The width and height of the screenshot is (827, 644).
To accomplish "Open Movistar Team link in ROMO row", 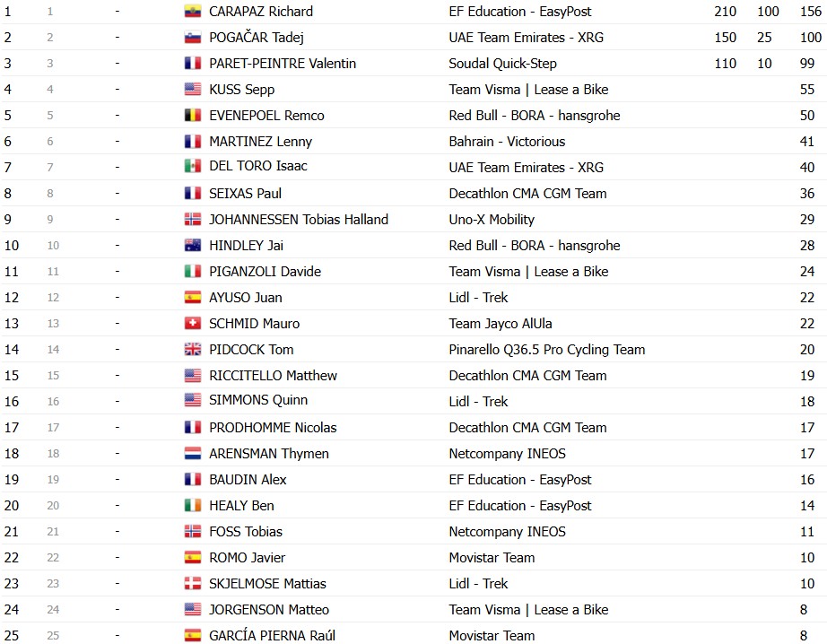I will (492, 558).
